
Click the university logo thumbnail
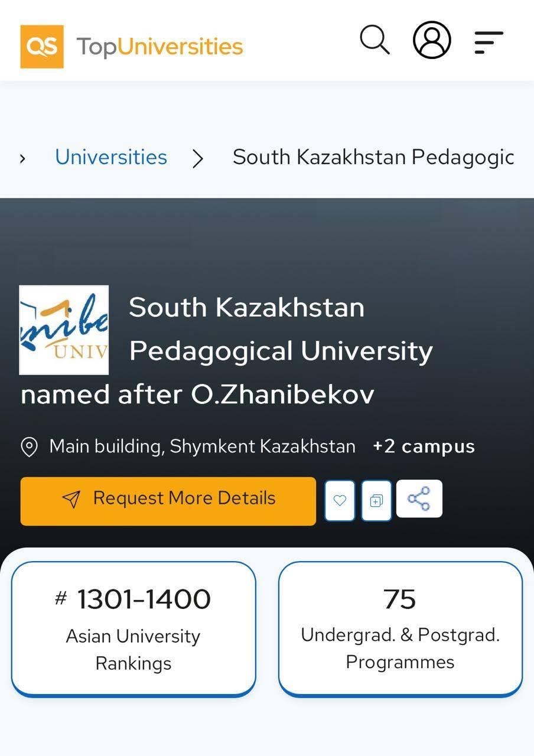coord(64,330)
